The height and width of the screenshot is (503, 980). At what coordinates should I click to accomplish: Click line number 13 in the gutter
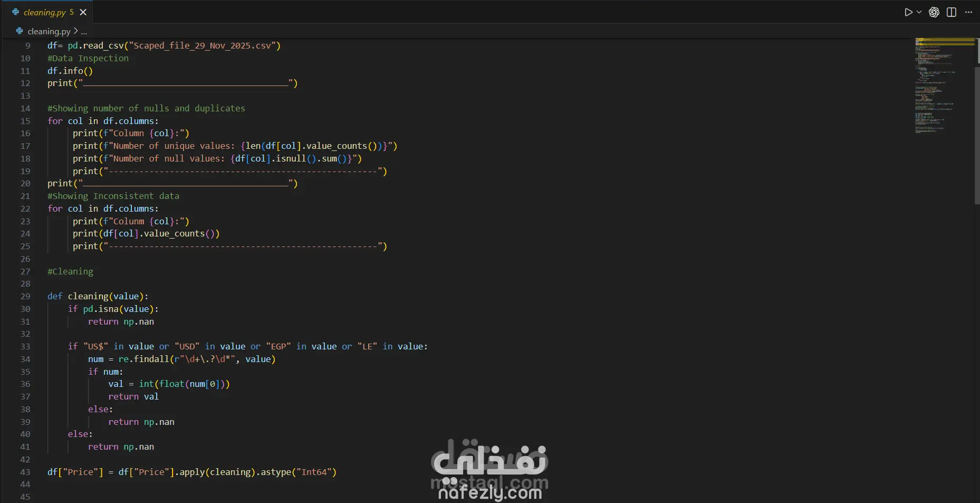(25, 96)
